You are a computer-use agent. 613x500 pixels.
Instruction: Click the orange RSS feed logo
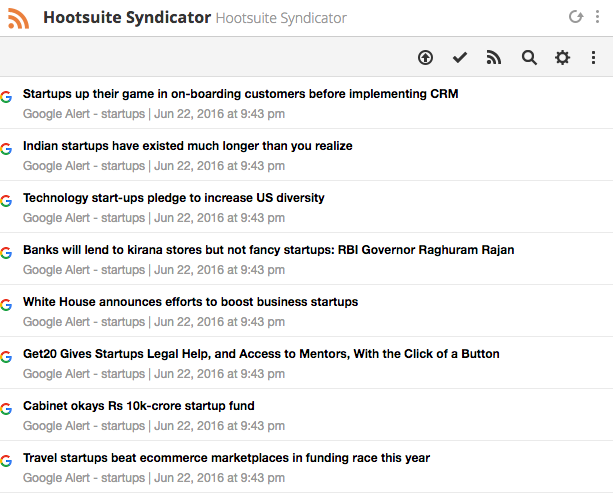pos(18,18)
